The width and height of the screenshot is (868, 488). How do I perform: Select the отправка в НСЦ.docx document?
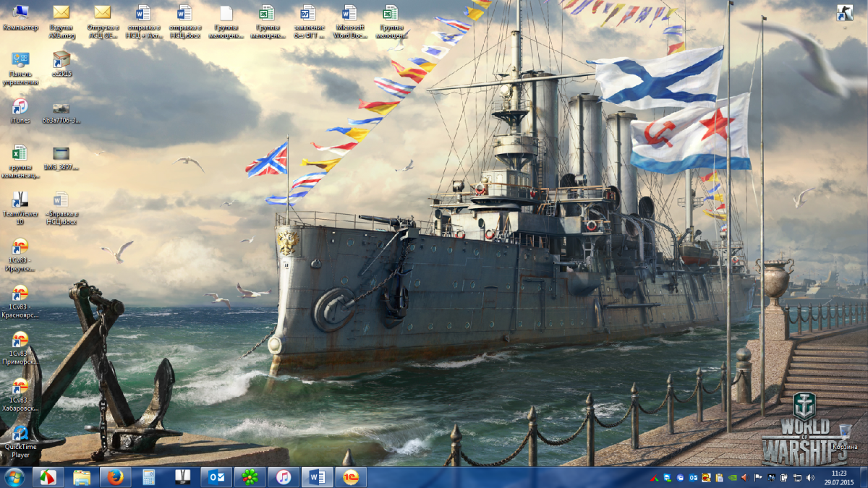[x=184, y=21]
